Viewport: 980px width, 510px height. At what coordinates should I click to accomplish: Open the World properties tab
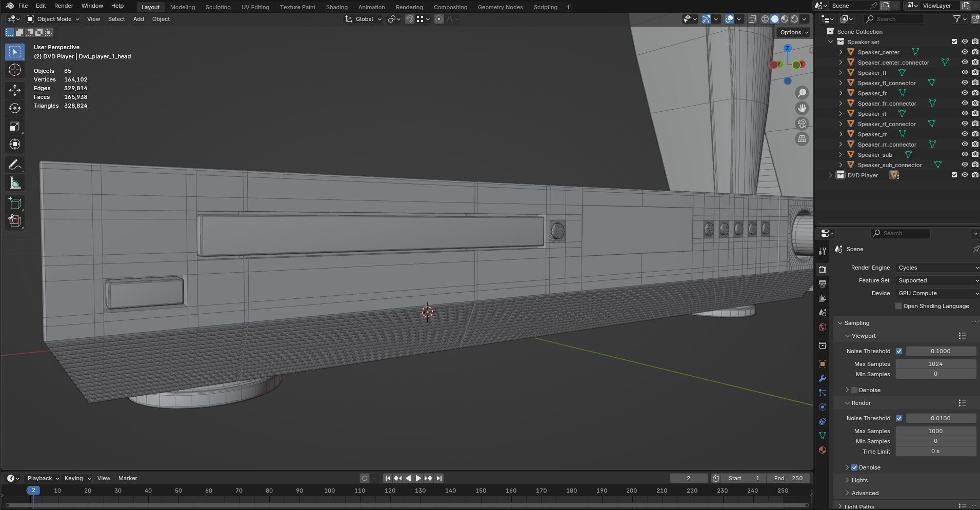tap(823, 327)
